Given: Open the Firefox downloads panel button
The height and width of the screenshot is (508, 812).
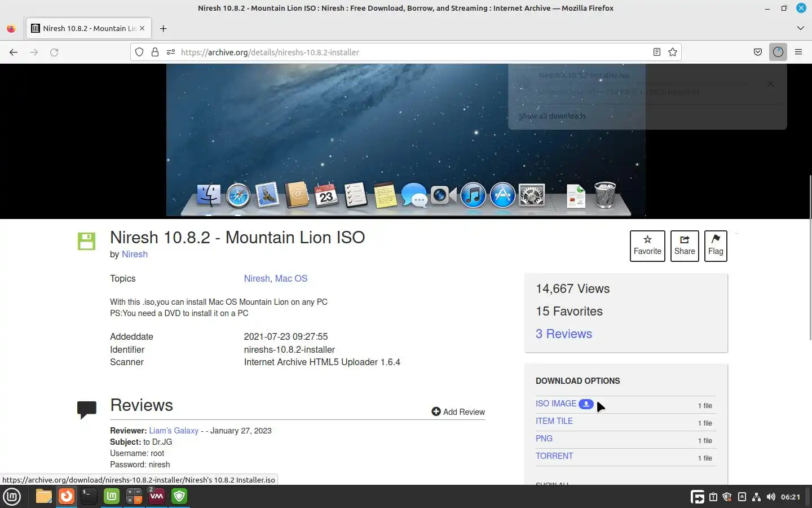Looking at the screenshot, I should (778, 52).
